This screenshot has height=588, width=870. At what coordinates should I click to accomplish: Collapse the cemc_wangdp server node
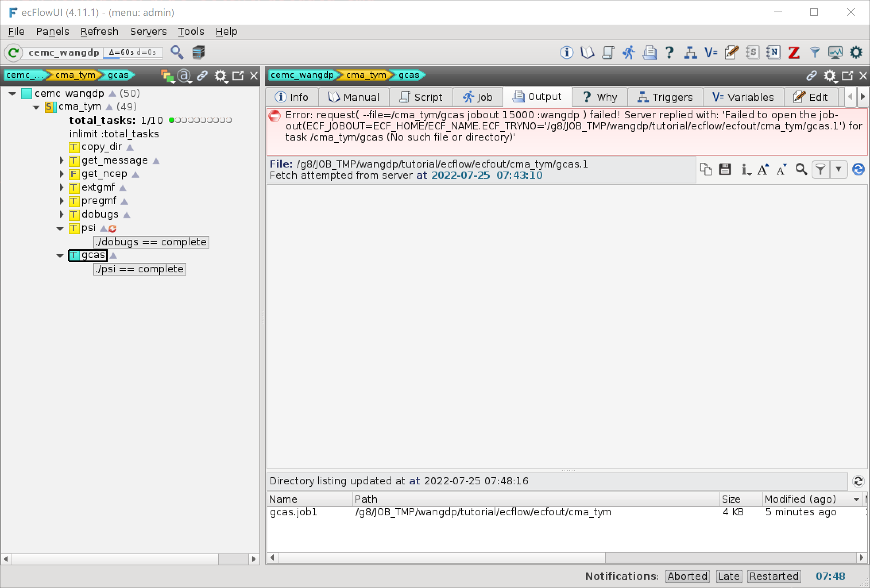pos(12,94)
